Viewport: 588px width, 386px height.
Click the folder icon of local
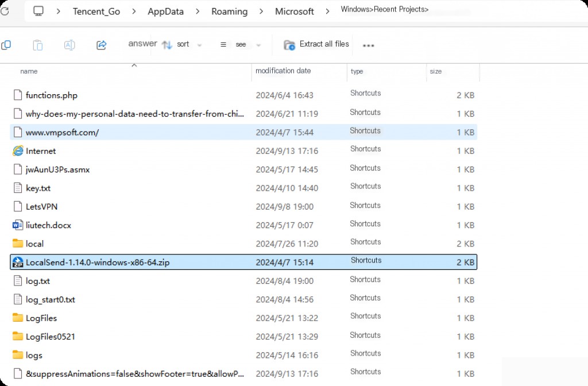point(18,244)
